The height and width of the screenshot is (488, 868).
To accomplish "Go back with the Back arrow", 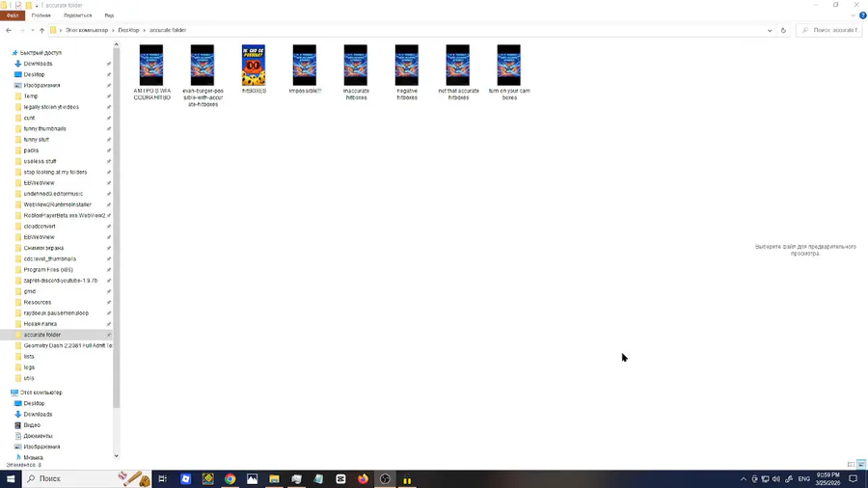I will 9,31.
